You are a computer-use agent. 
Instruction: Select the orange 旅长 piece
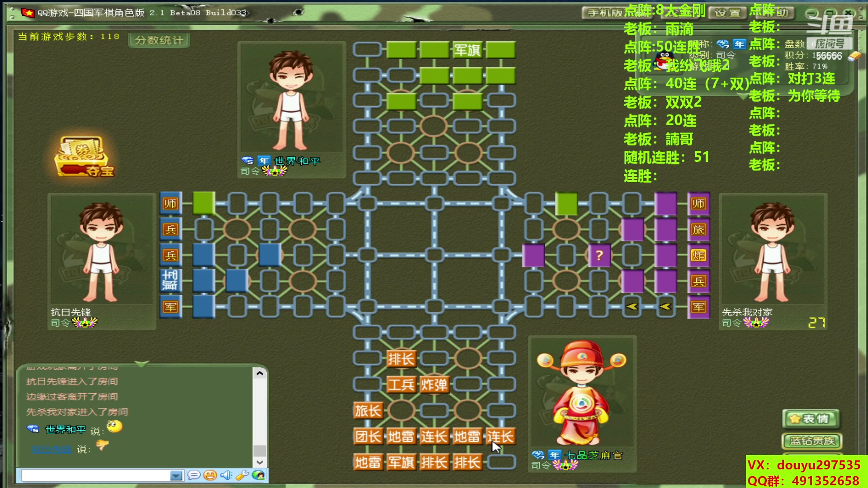368,411
